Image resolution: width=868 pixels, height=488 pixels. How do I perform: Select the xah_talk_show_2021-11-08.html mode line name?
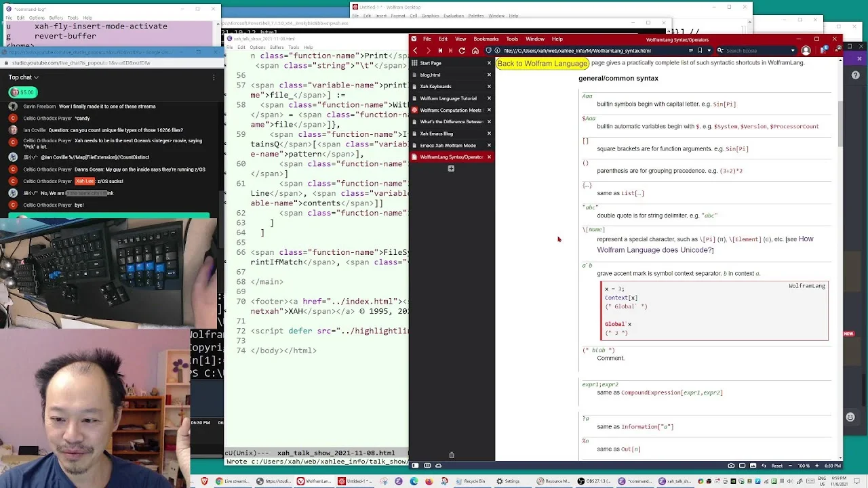[336, 453]
